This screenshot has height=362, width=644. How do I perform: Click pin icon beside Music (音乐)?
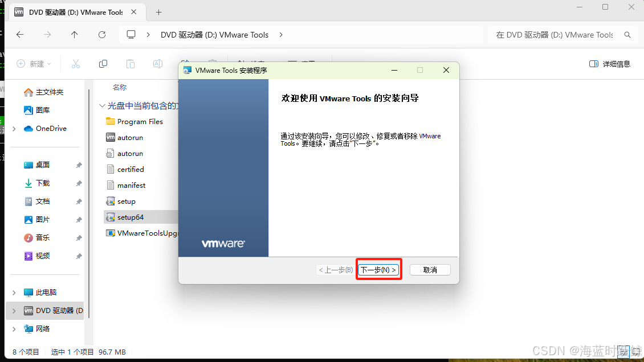[x=79, y=238]
